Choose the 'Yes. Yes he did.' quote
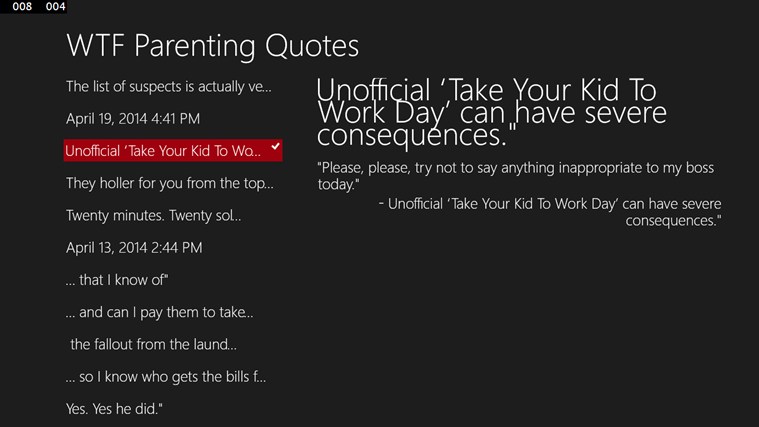 tap(114, 408)
